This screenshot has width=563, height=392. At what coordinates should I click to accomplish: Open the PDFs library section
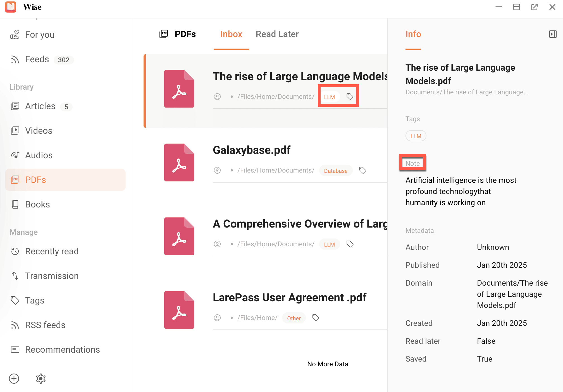35,180
